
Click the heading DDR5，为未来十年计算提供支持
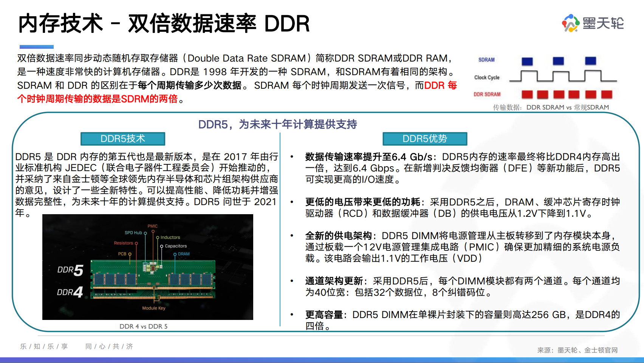point(278,124)
